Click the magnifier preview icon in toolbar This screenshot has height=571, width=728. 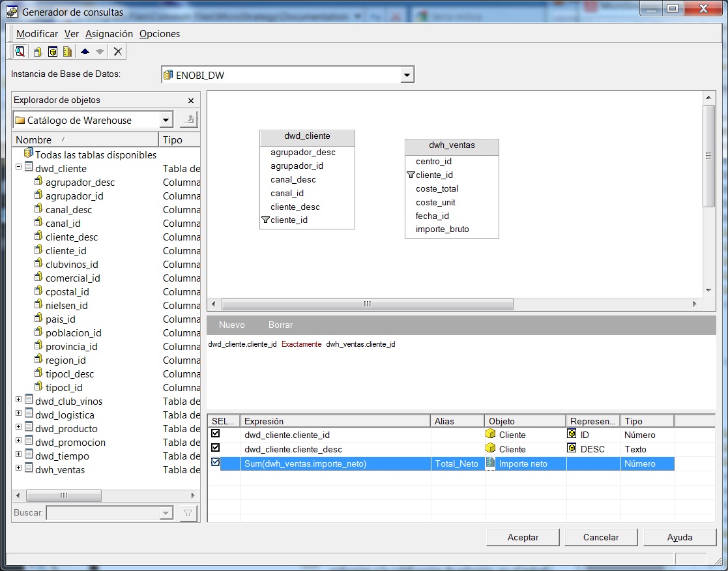[x=20, y=52]
